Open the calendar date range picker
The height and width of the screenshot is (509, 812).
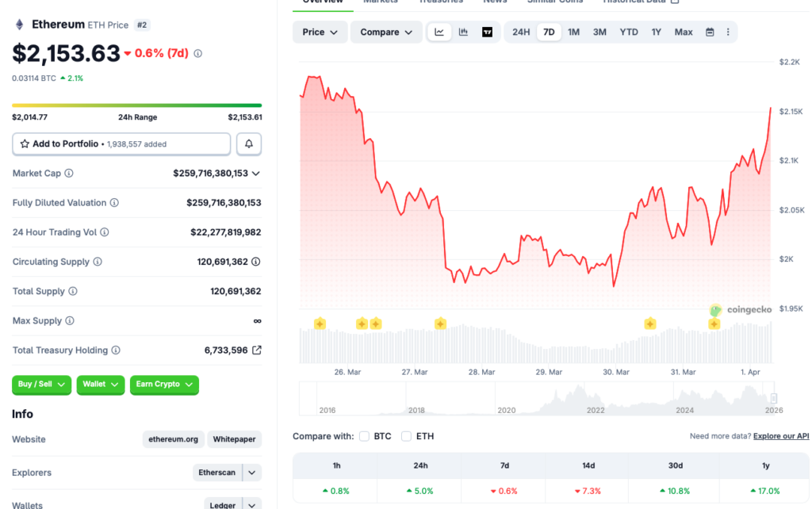tap(708, 32)
